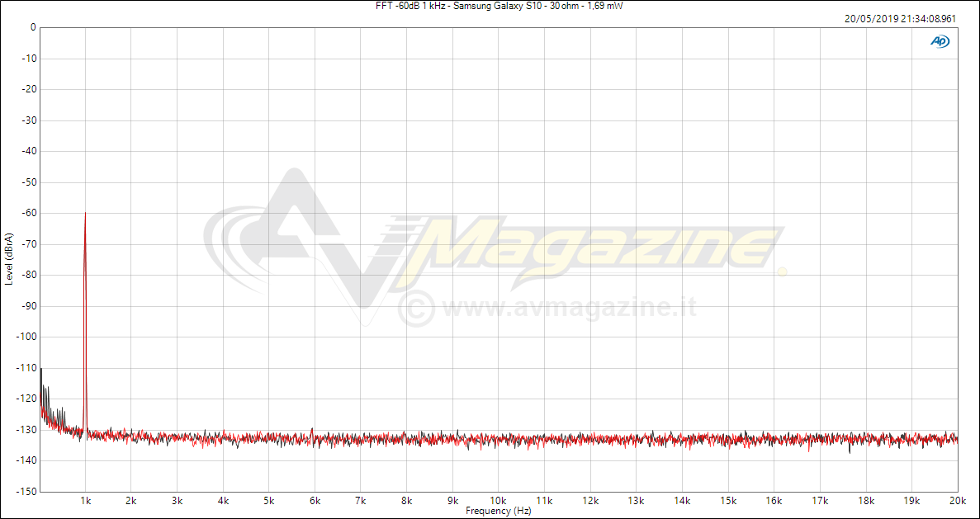
Task: Click the '18k' frequency axis label
Action: point(865,501)
